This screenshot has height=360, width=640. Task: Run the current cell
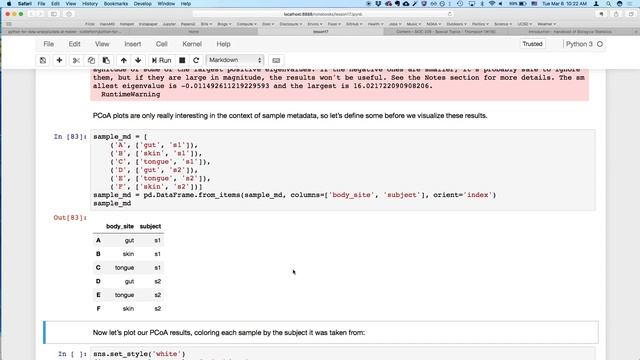pos(161,60)
